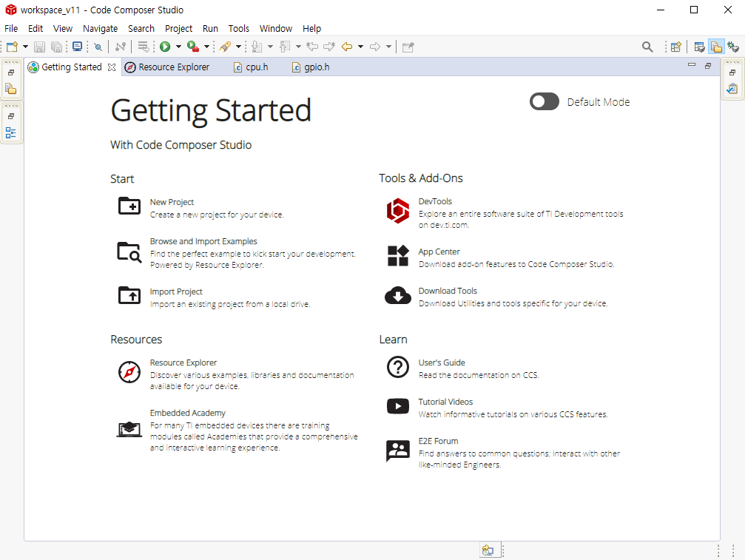Click the status bar icon at bottom

(x=488, y=550)
